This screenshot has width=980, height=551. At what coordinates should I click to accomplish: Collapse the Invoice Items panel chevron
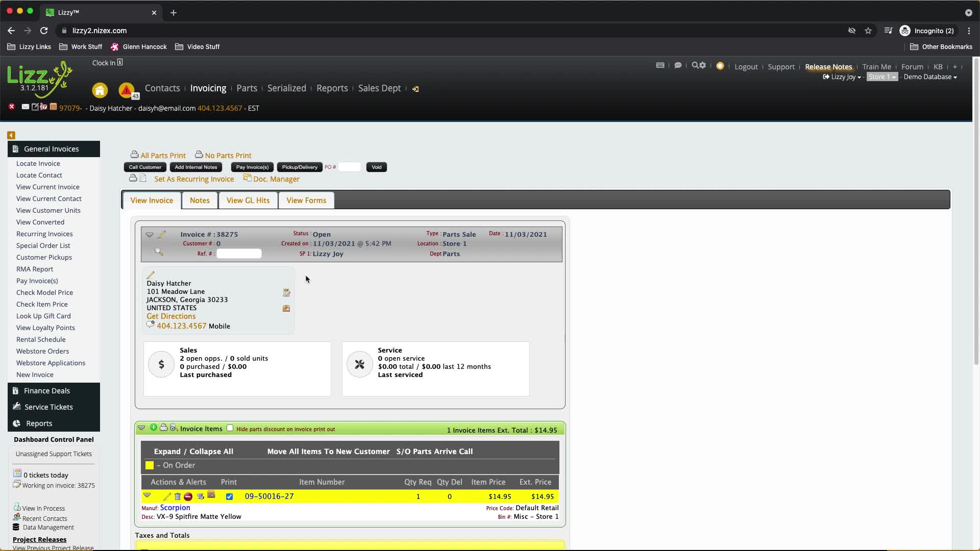[141, 428]
